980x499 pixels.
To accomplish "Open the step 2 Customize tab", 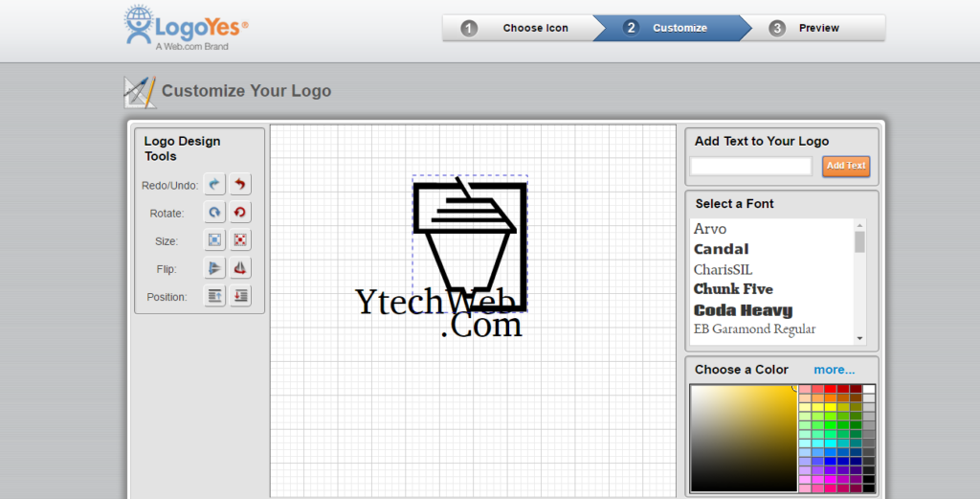I will [672, 28].
